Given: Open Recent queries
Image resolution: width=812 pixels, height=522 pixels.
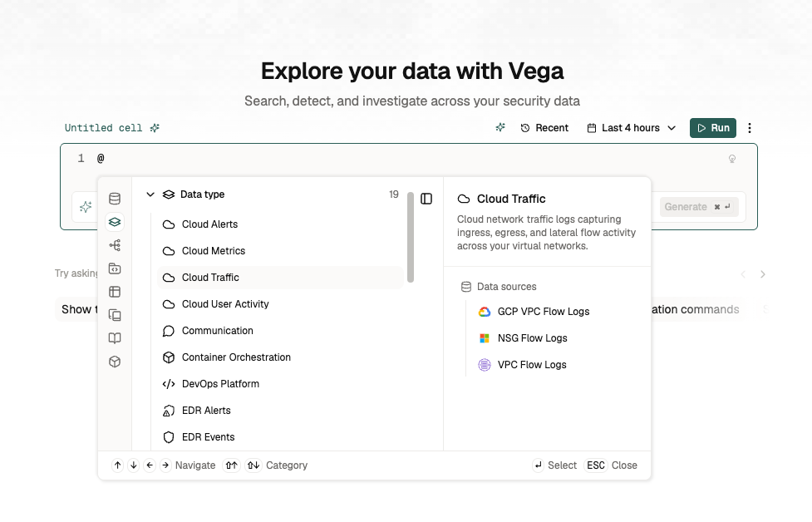Looking at the screenshot, I should [x=544, y=128].
